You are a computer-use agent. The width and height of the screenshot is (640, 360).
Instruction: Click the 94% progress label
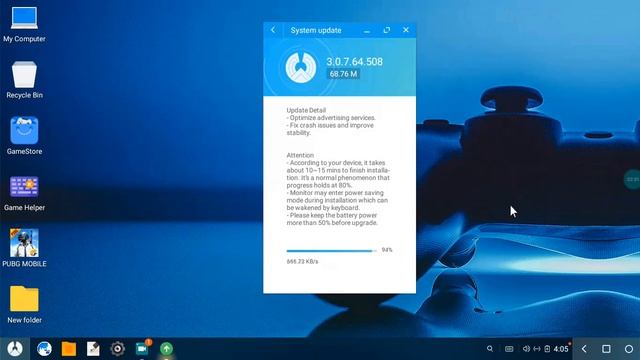coord(387,250)
